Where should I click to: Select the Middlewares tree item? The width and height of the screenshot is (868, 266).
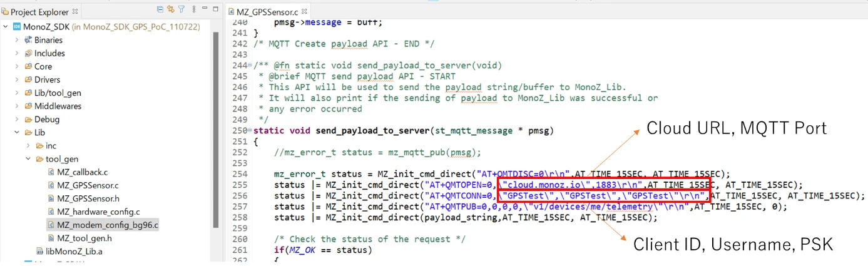[x=58, y=106]
